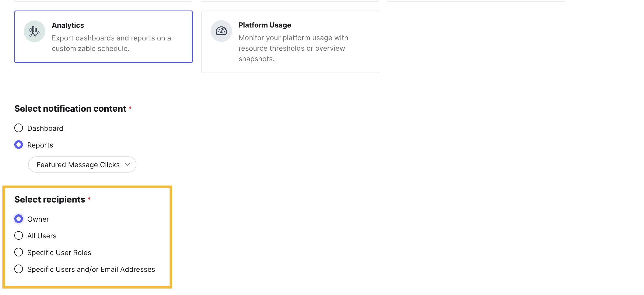Click the Owner label text
This screenshot has height=295, width=644.
pos(38,219)
